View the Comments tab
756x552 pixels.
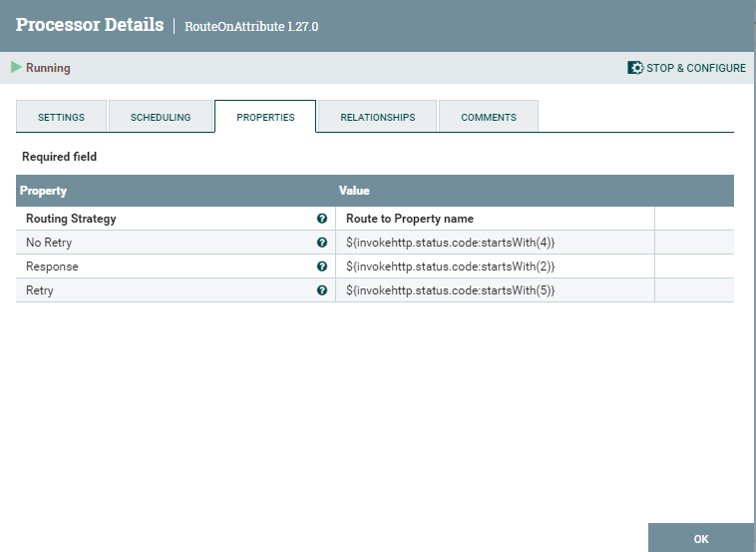coord(489,117)
